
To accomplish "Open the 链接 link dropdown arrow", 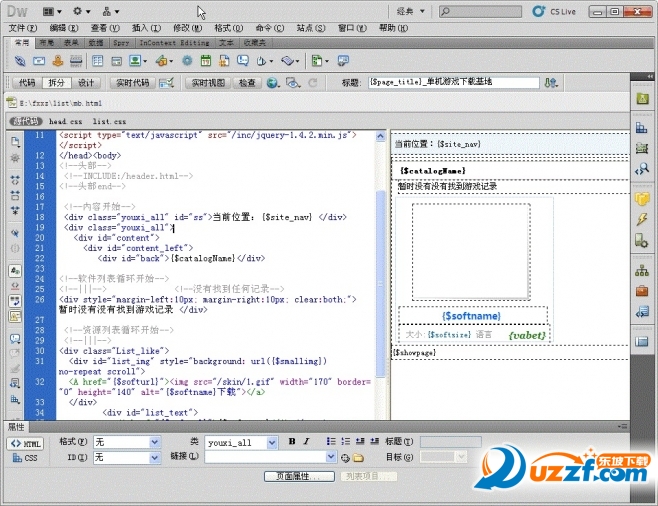I will [x=331, y=457].
